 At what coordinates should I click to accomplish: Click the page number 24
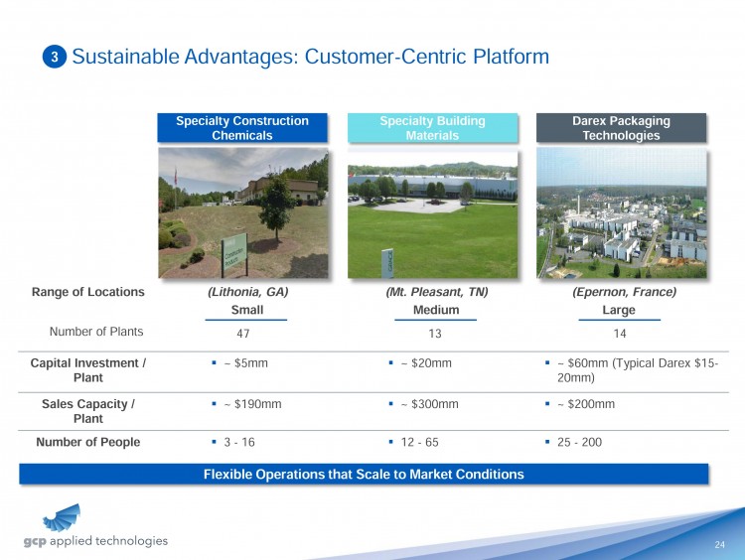(719, 543)
